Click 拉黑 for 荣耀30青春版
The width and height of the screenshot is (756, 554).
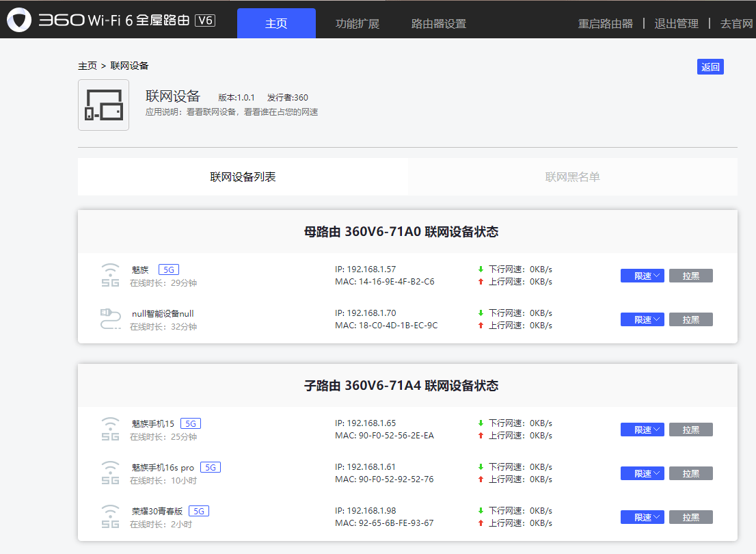point(691,517)
